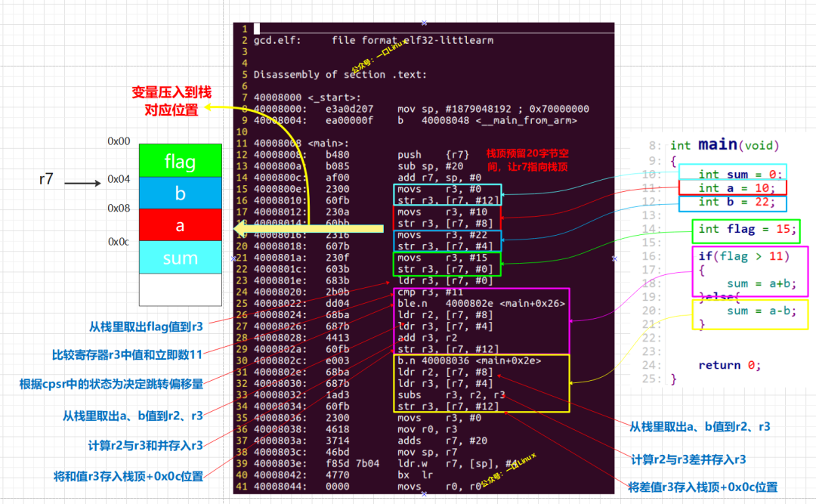This screenshot has width=816, height=504.
Task: Click the mov r0, r3 instruction
Action: [427, 429]
